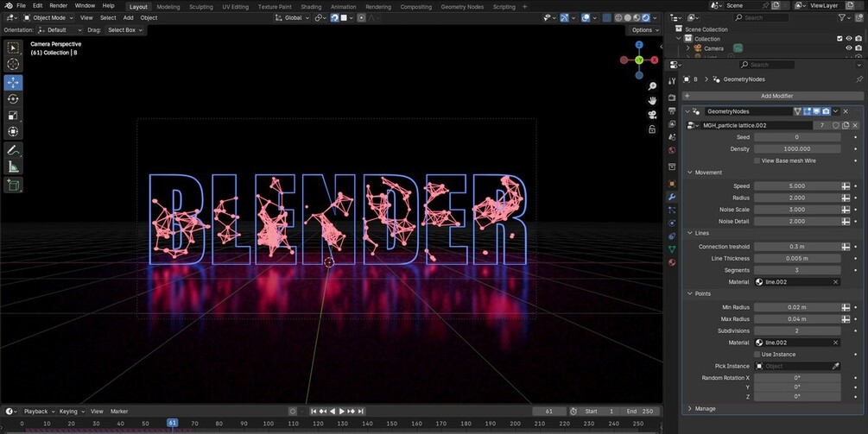Open the Render menu
Screen dimensions: 868x434
(58, 5)
